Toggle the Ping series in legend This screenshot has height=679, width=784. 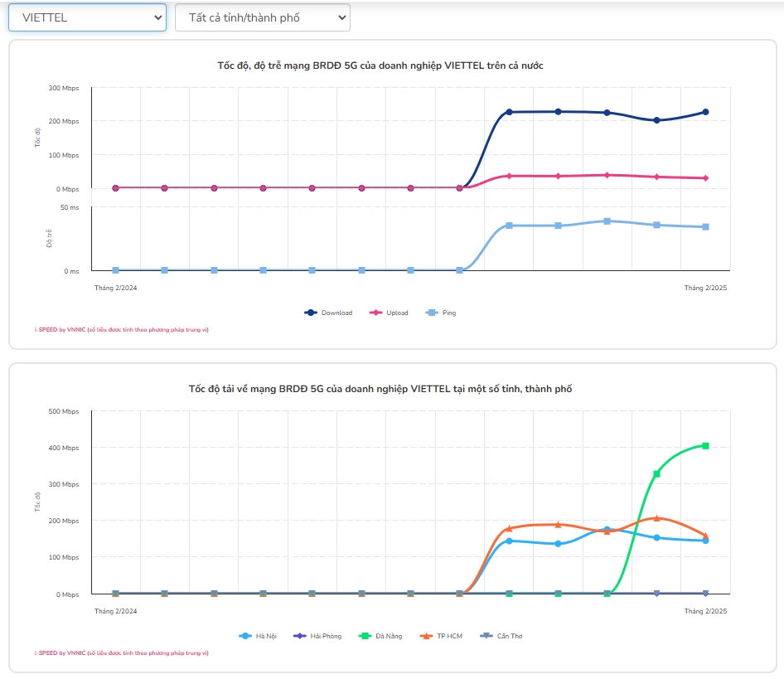click(x=441, y=313)
